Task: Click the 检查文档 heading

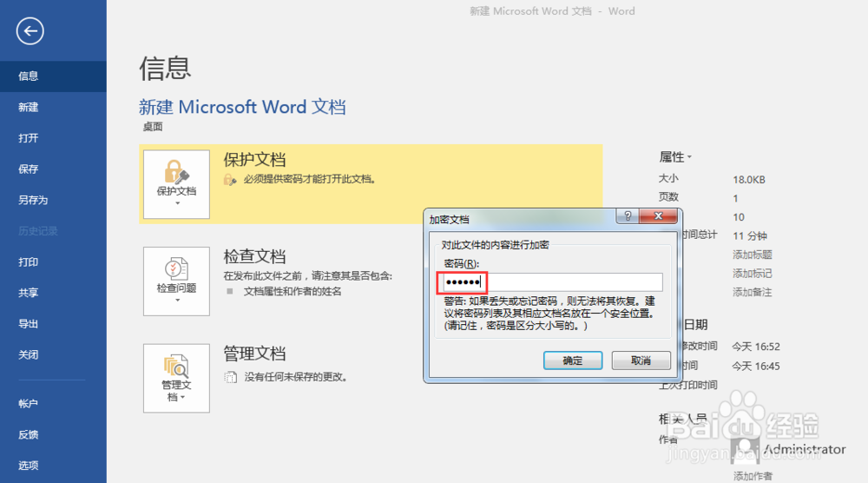Action: tap(254, 257)
